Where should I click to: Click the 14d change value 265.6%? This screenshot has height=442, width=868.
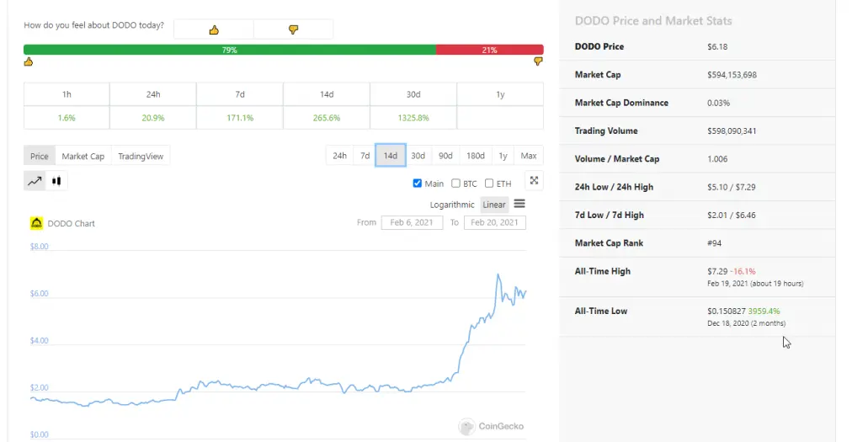pyautogui.click(x=327, y=118)
